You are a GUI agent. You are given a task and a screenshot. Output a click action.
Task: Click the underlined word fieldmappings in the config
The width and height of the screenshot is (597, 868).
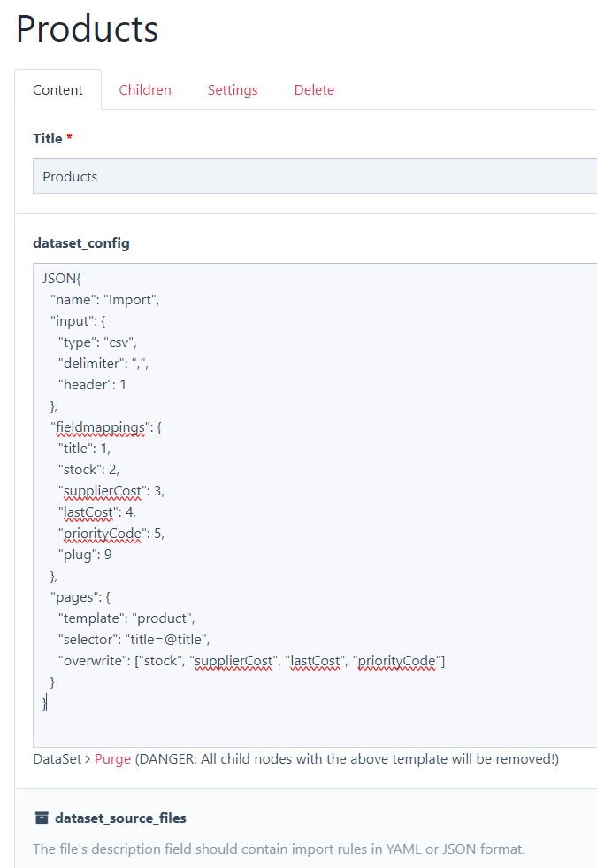click(99, 427)
